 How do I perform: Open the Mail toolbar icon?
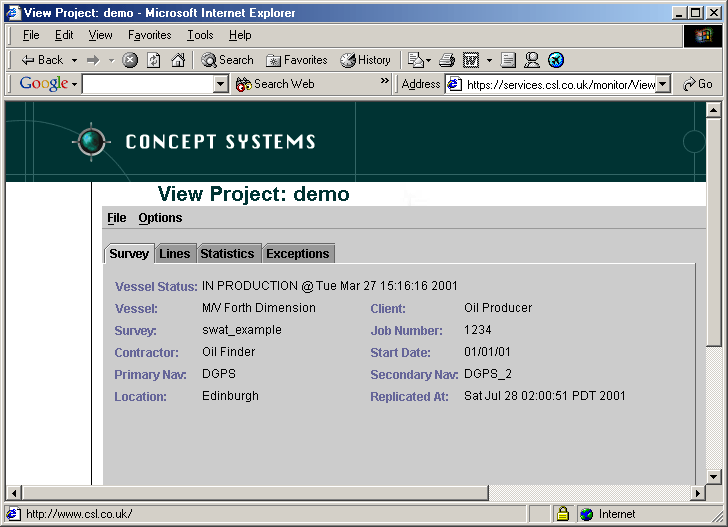click(416, 60)
